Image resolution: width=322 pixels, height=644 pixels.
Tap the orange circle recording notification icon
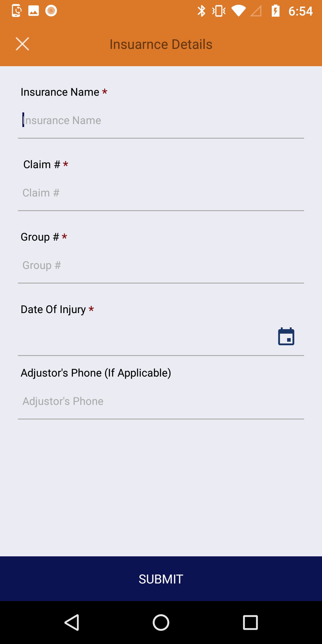(51, 11)
